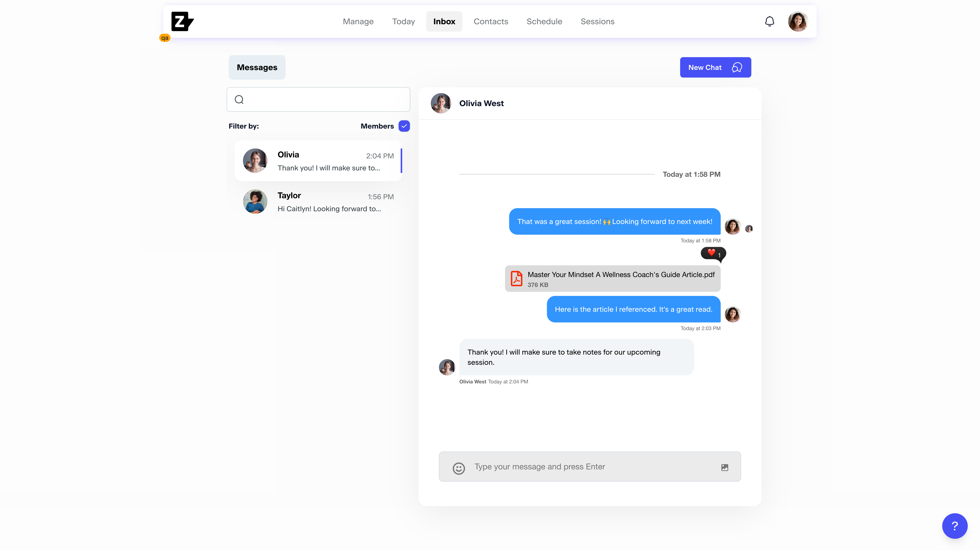Start a New Chat
The height and width of the screenshot is (551, 980).
tap(715, 67)
